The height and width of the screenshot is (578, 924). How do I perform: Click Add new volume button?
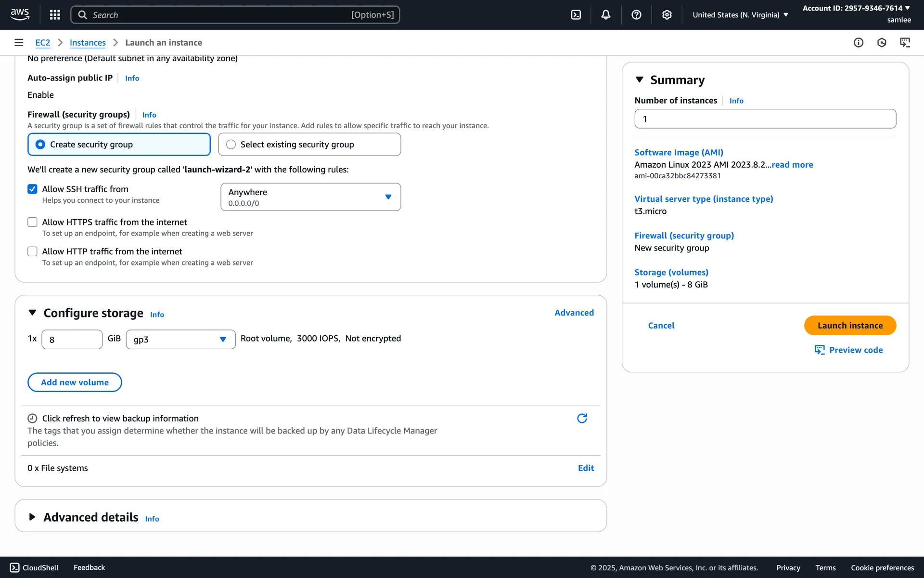(x=75, y=382)
